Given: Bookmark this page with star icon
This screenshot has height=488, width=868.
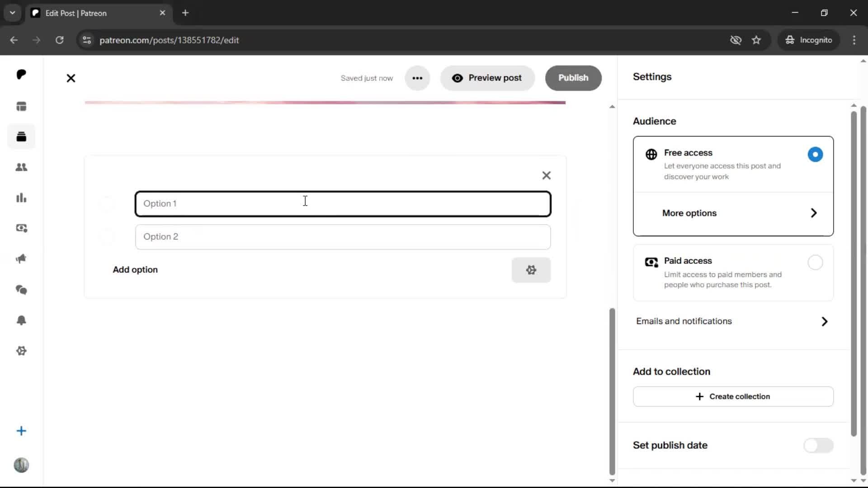Looking at the screenshot, I should pos(756,40).
